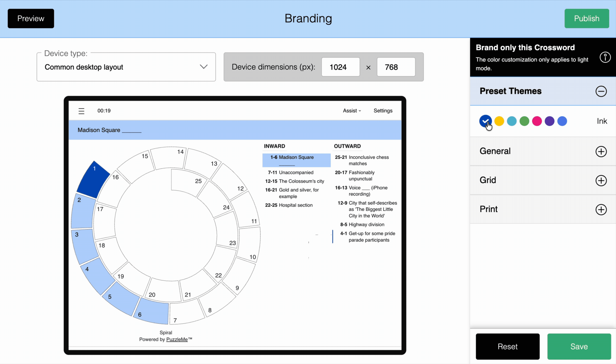Select clue 20-17 Fashionably unpunctual
616x364 pixels.
point(366,176)
